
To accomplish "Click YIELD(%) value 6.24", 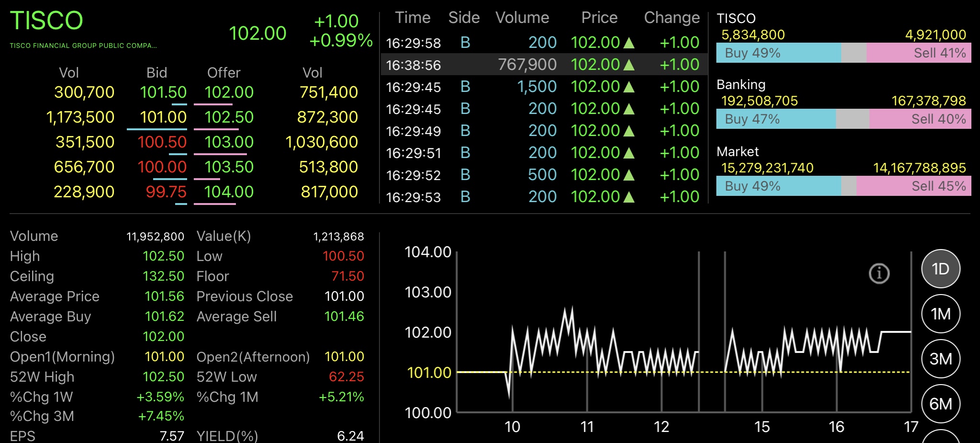I will [x=350, y=436].
